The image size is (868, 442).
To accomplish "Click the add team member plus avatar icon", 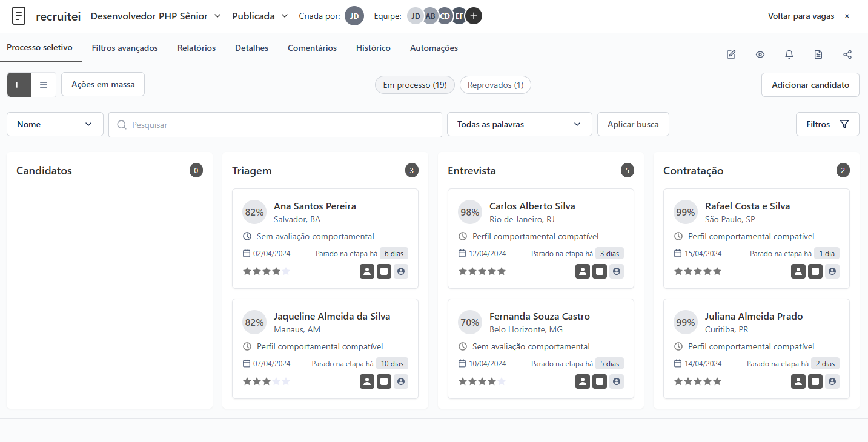I will pos(474,16).
